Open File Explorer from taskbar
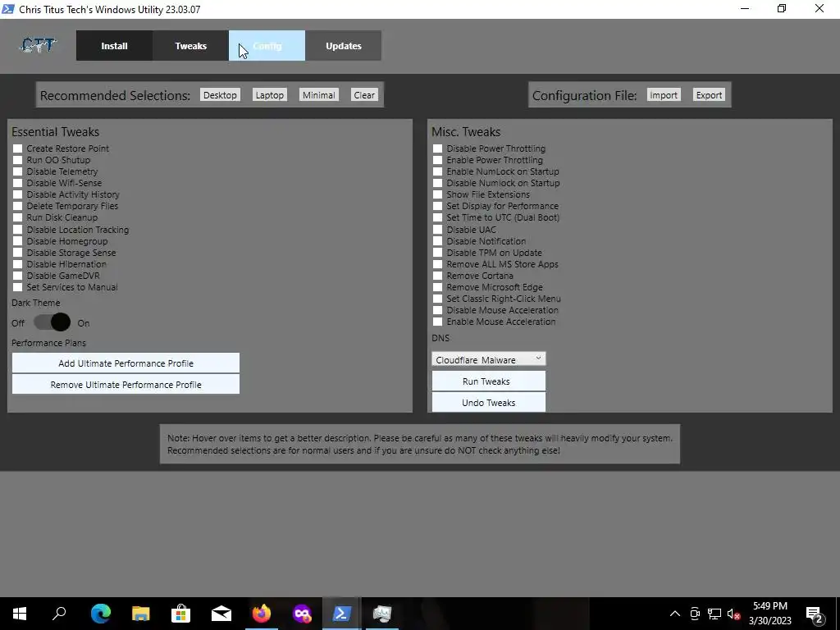The image size is (840, 630). pyautogui.click(x=141, y=614)
